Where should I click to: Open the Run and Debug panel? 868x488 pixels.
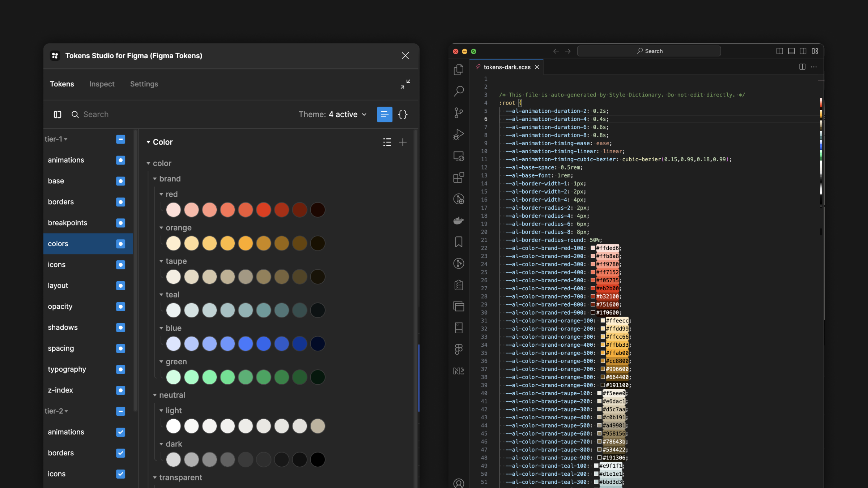(x=459, y=134)
